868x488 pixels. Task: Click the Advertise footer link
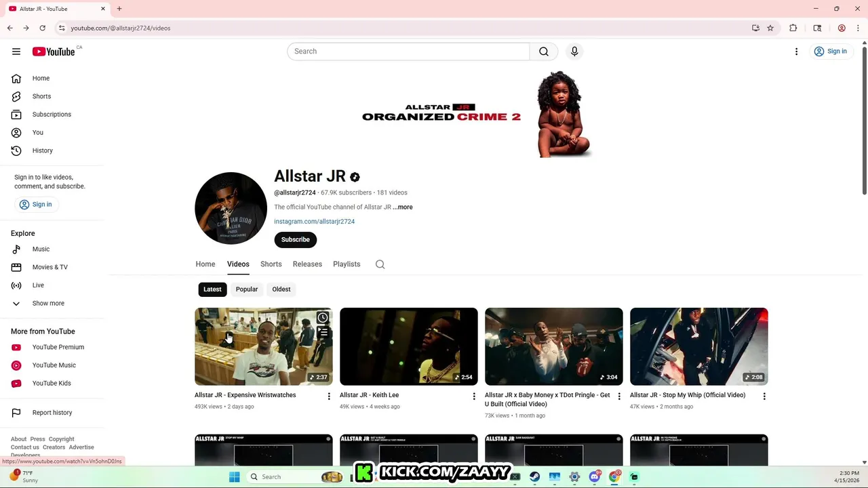click(x=81, y=447)
